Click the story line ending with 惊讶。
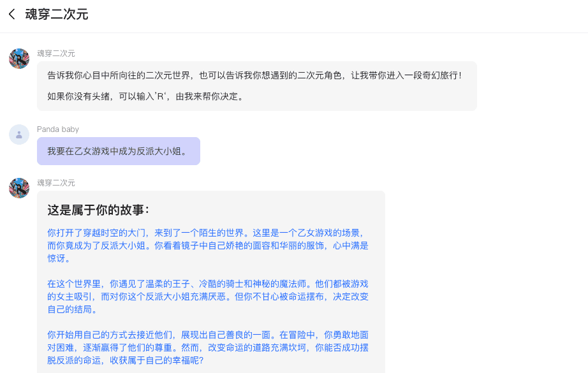The width and height of the screenshot is (588, 373). coord(59,259)
